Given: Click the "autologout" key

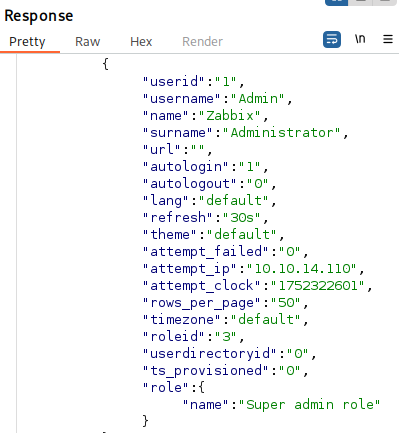Looking at the screenshot, I should 190,183.
